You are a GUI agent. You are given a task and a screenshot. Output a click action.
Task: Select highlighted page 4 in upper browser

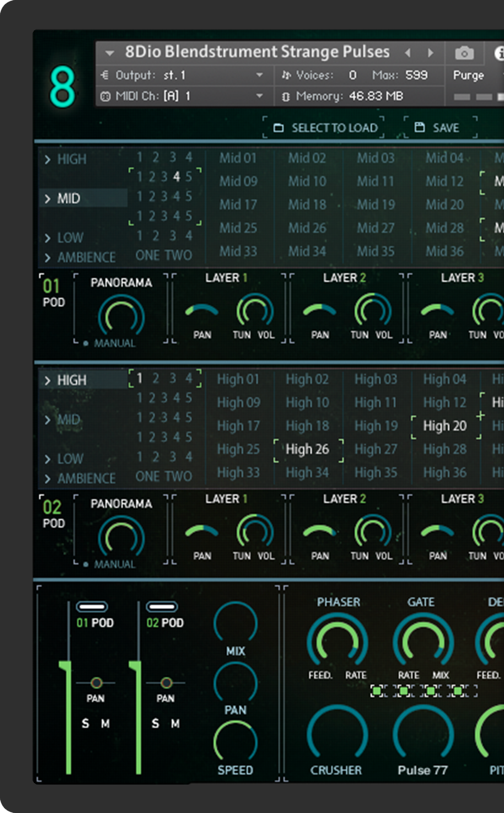pyautogui.click(x=177, y=177)
